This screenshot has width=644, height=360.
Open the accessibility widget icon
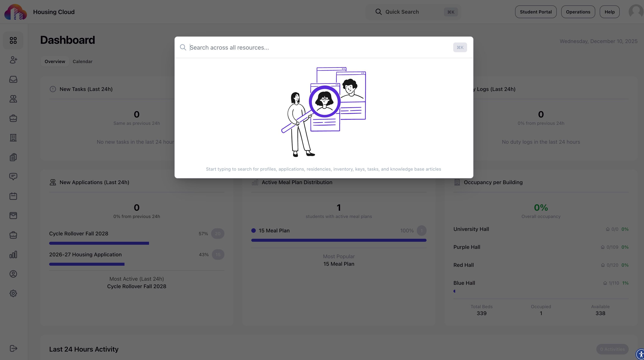point(641,354)
